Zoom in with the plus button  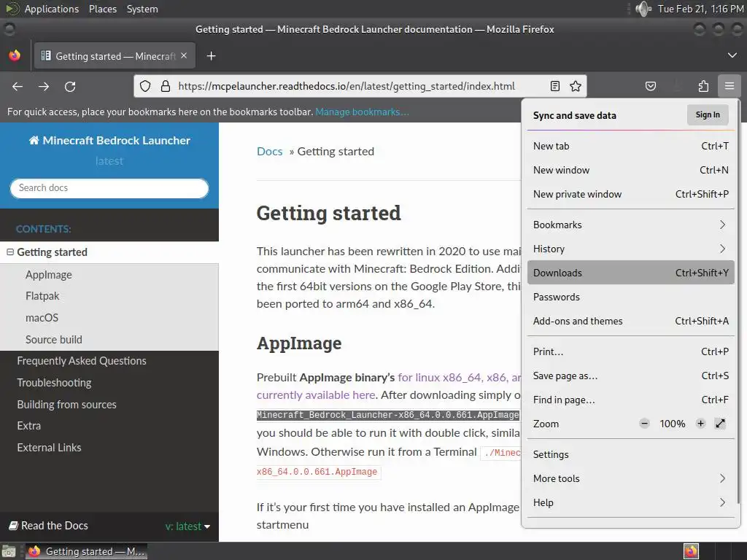pos(700,424)
